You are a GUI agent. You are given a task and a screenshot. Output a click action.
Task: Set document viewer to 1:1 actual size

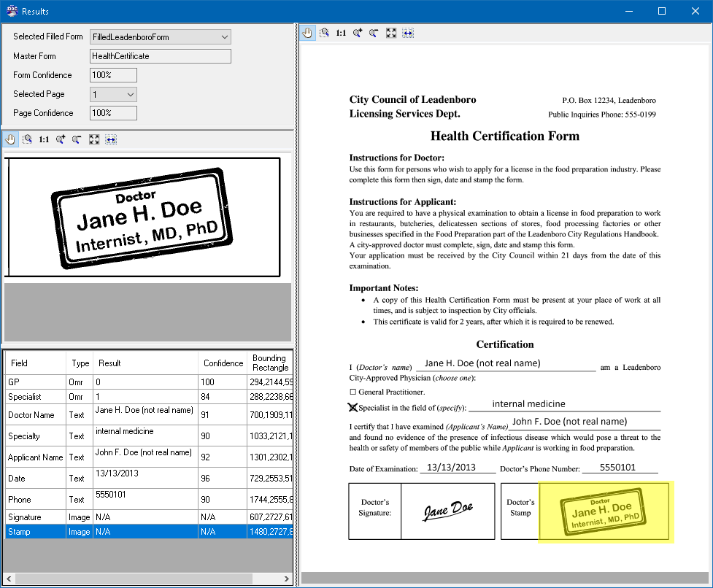point(341,33)
